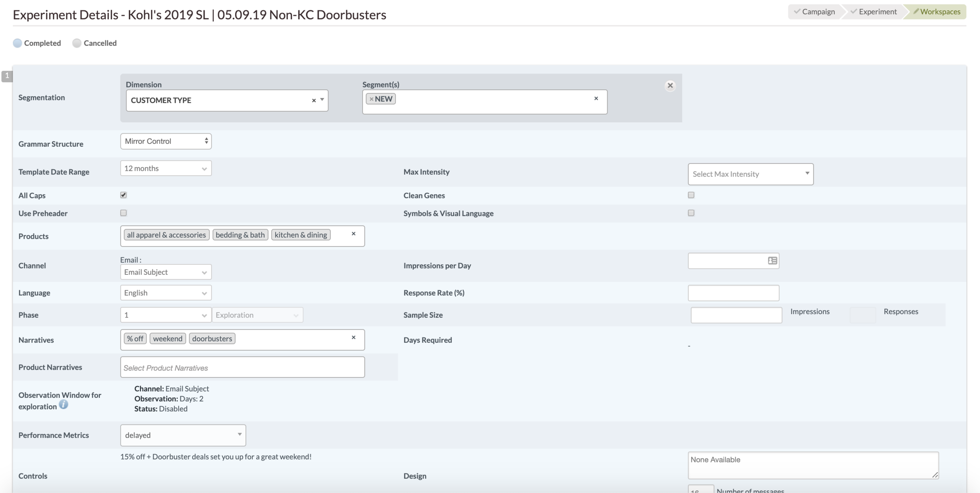
Task: Click the Observation Days: 2 text
Action: (169, 399)
